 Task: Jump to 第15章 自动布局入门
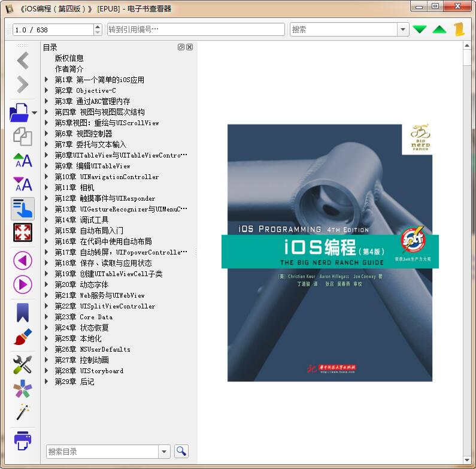click(89, 231)
